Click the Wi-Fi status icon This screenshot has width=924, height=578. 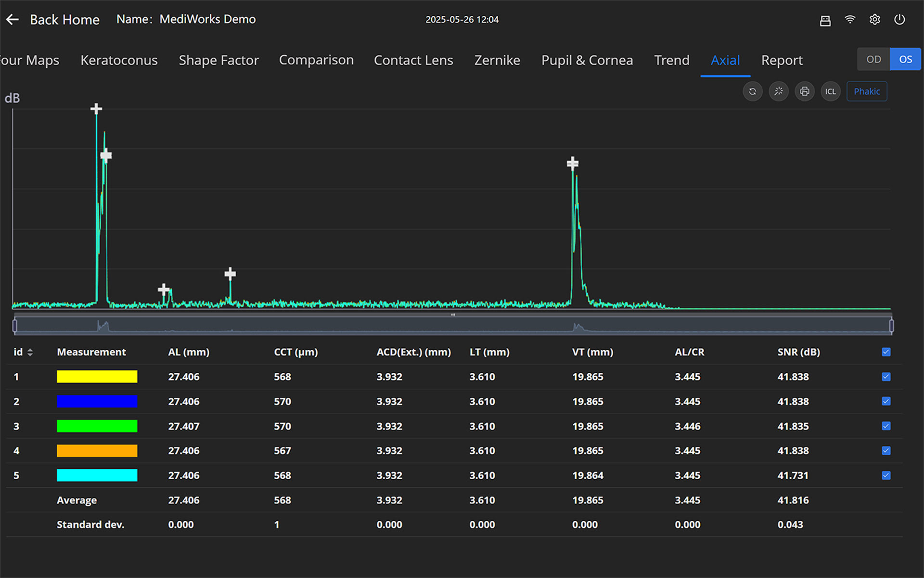850,20
